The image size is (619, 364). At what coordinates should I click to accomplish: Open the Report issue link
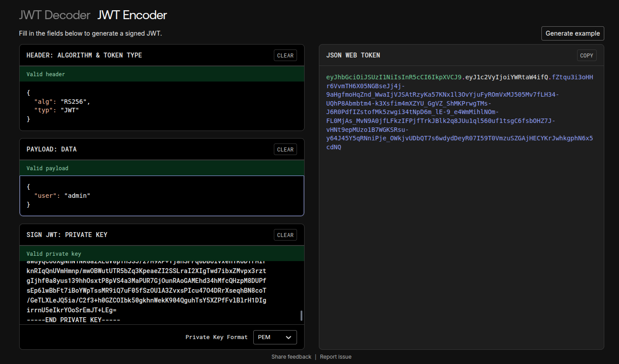(335, 357)
